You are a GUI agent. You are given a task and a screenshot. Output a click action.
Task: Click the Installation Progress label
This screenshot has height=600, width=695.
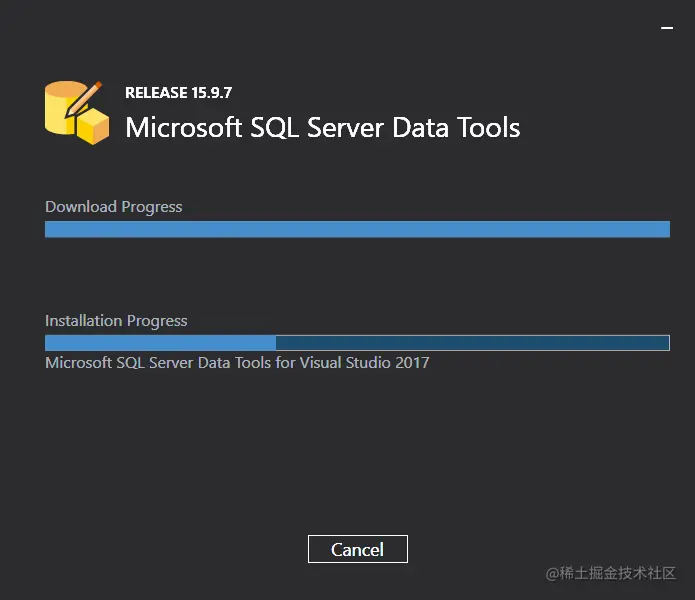coord(116,321)
